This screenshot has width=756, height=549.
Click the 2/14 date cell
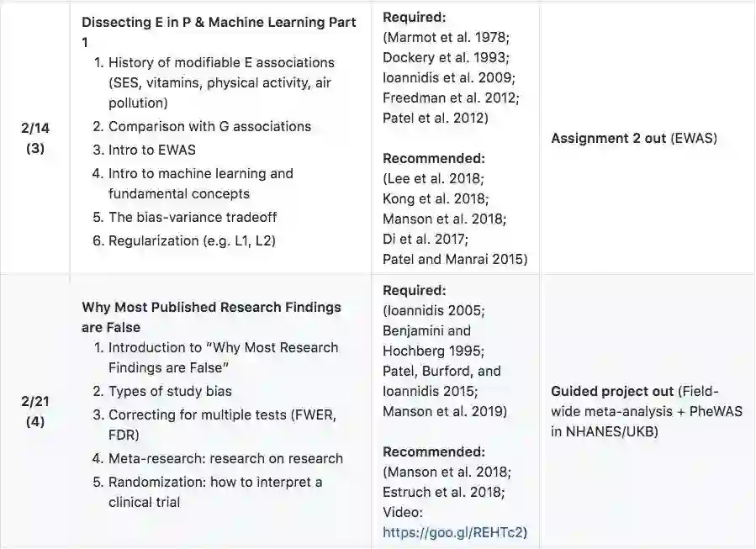tap(35, 139)
